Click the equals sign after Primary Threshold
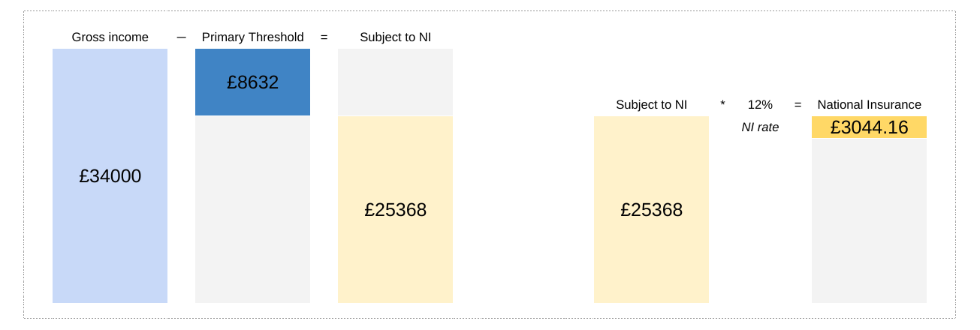The width and height of the screenshot is (980, 330). pyautogui.click(x=324, y=37)
